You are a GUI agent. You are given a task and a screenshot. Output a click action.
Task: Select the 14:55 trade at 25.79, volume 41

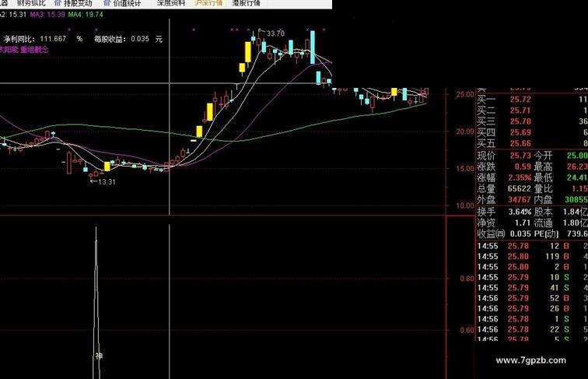tap(532, 288)
